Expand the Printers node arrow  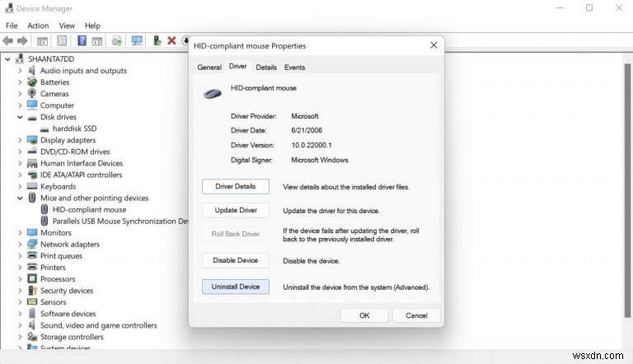pos(20,267)
